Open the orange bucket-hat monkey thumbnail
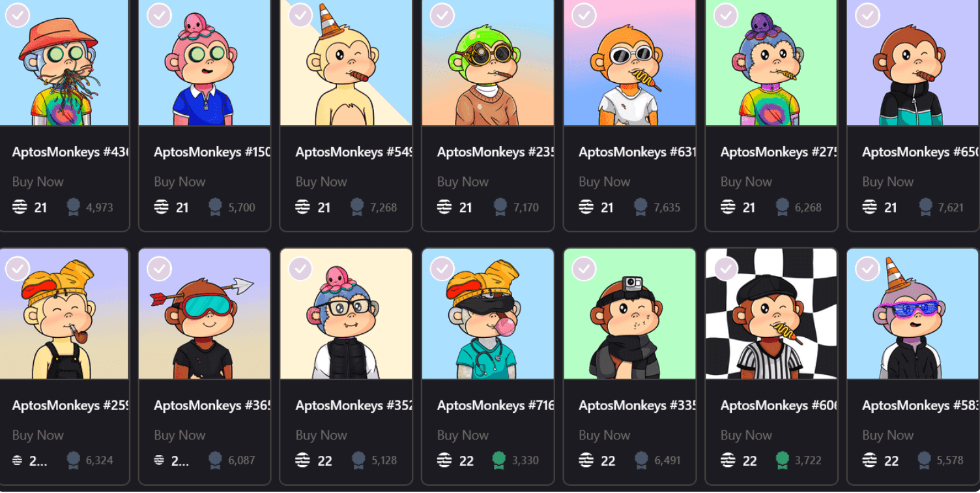Viewport: 980px width, 493px height. tap(65, 63)
